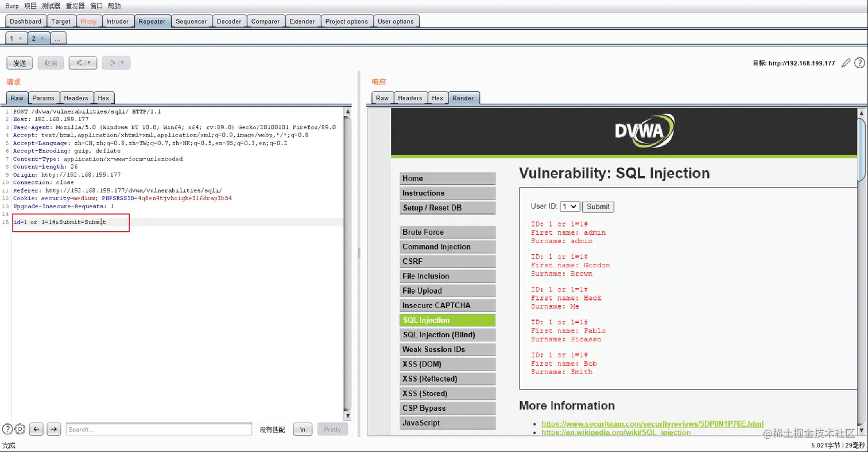Open history back dropdown button
868x452 pixels.
click(83, 63)
